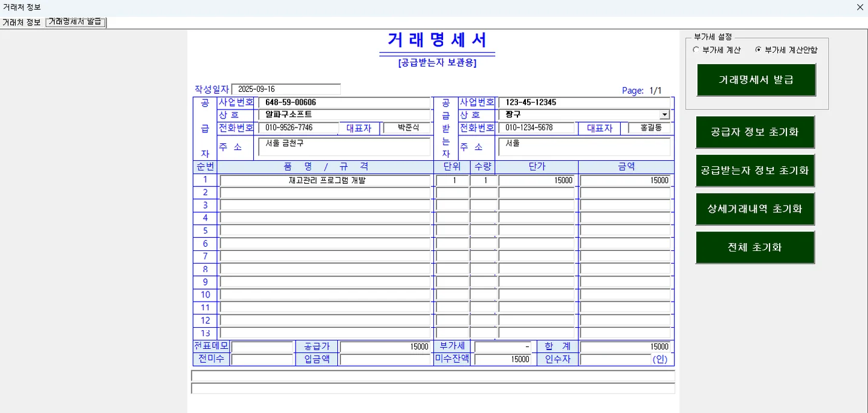
Task: Click the 작성일자 date field
Action: point(286,89)
